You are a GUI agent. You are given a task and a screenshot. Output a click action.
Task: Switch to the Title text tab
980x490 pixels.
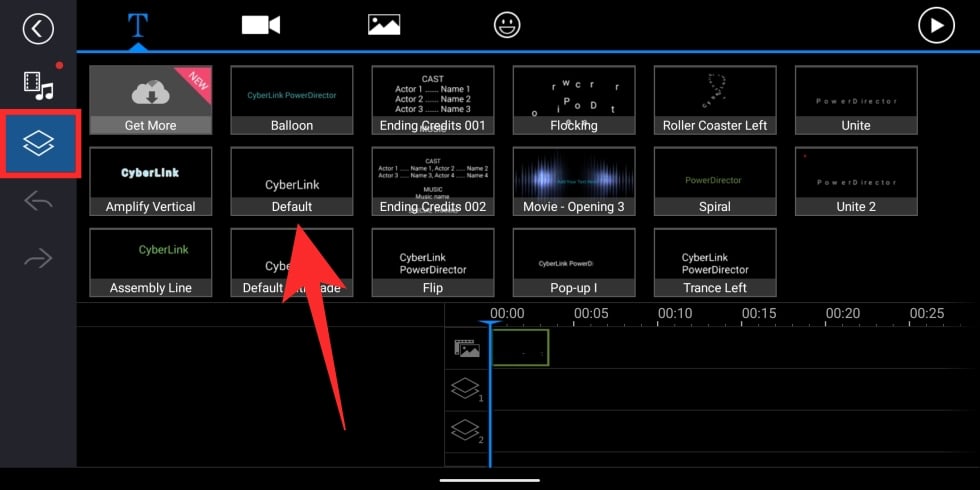[137, 26]
